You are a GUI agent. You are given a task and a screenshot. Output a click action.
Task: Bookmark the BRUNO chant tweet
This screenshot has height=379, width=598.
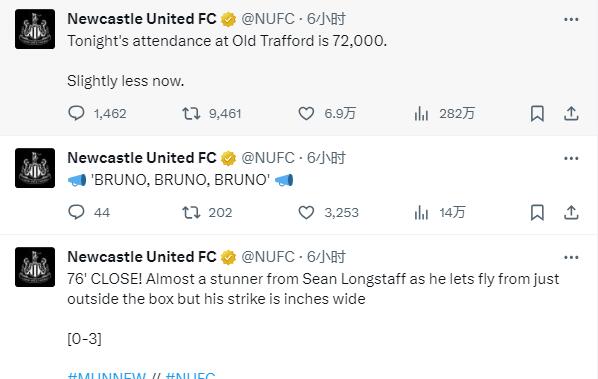click(537, 212)
